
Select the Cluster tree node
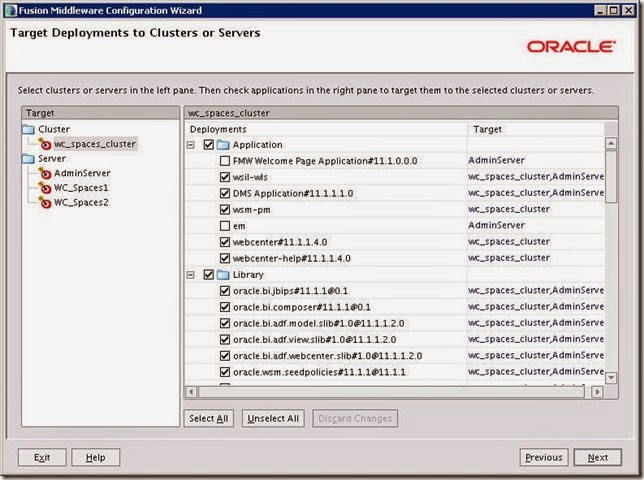(x=54, y=129)
